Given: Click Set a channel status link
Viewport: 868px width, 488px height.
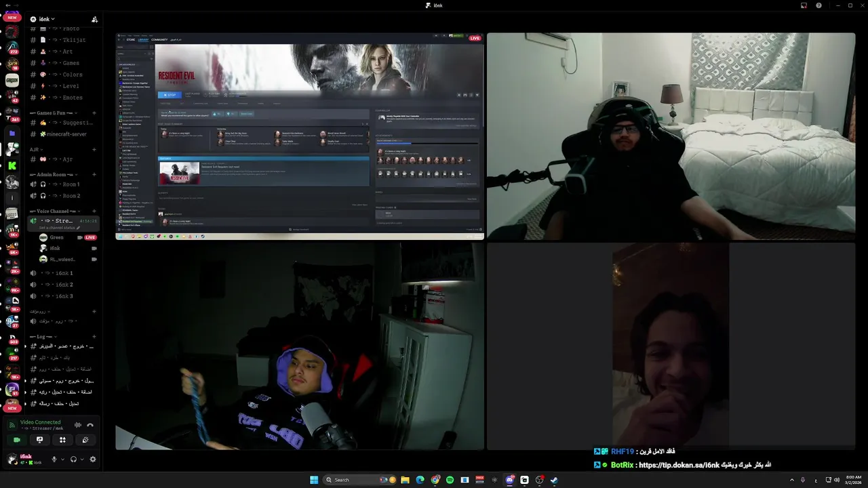Looking at the screenshot, I should [x=60, y=228].
